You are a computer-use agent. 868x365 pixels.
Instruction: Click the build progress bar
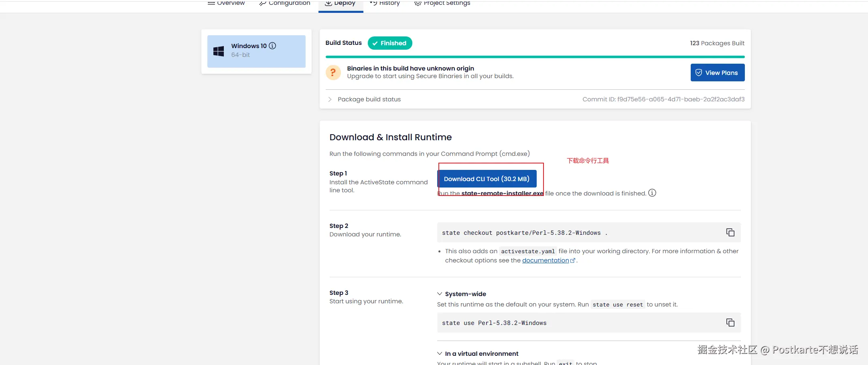coord(535,57)
